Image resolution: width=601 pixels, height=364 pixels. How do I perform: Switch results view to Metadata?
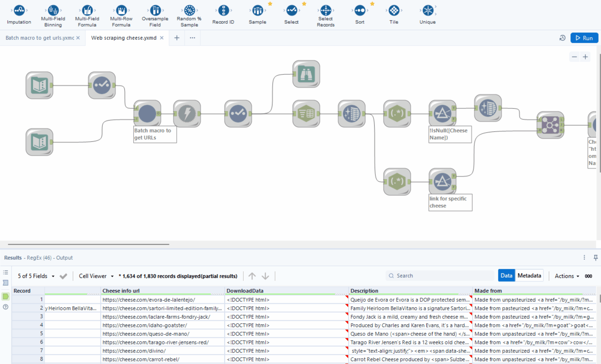pos(529,276)
